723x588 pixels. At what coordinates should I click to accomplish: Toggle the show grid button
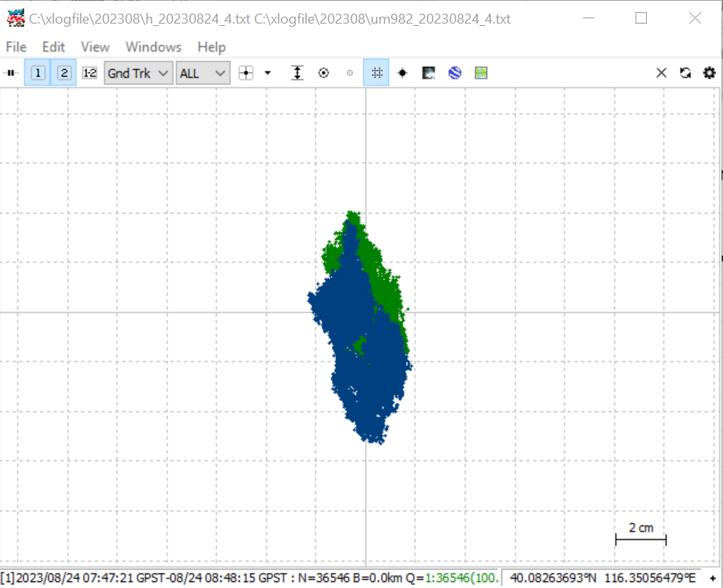pyautogui.click(x=376, y=72)
